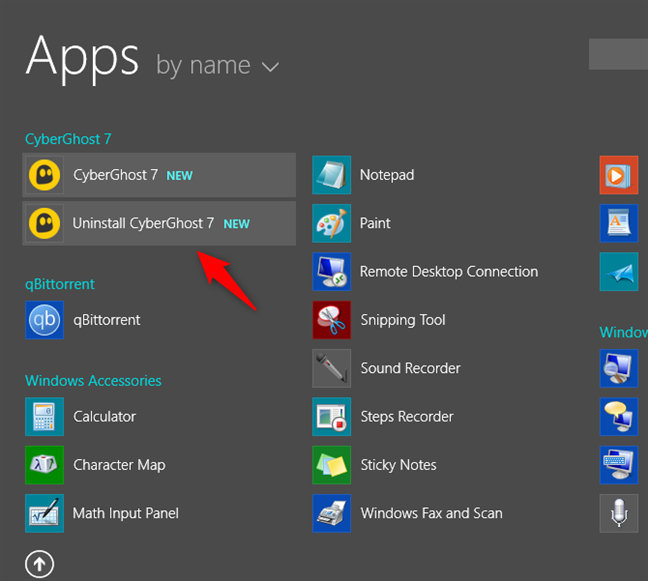The width and height of the screenshot is (648, 581).
Task: Select the 'CyberGhost 7' app label
Action: pyautogui.click(x=116, y=175)
